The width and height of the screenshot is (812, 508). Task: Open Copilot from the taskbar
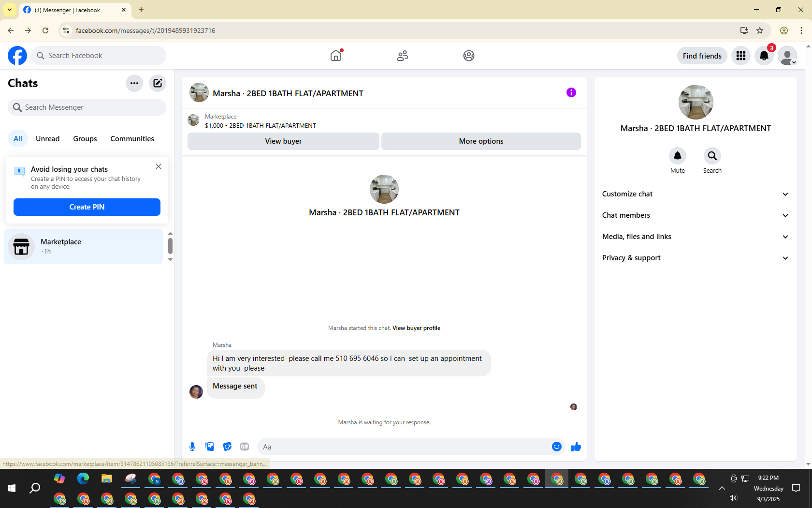tap(59, 479)
